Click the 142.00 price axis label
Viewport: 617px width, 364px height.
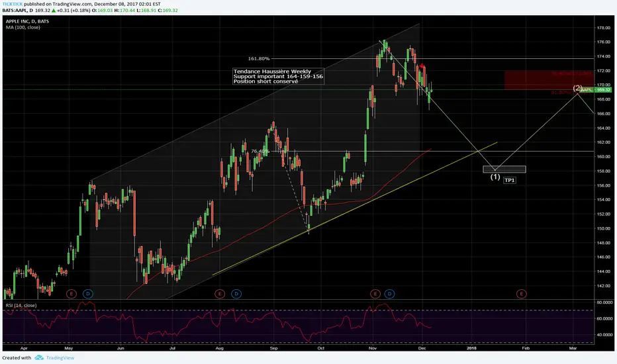[604, 286]
